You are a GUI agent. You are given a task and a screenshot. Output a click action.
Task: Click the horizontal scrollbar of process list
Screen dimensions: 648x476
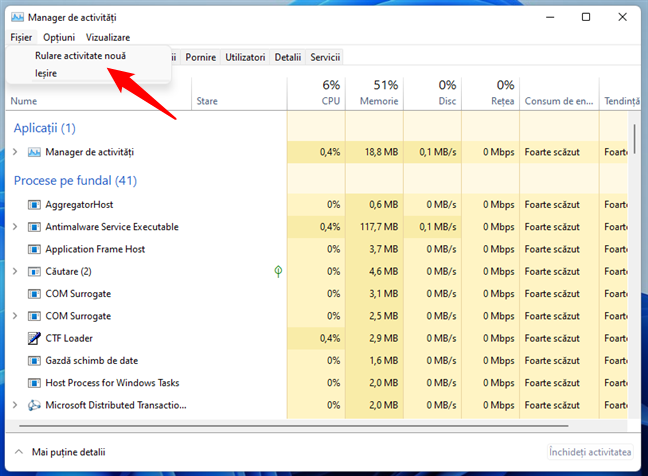pyautogui.click(x=293, y=426)
